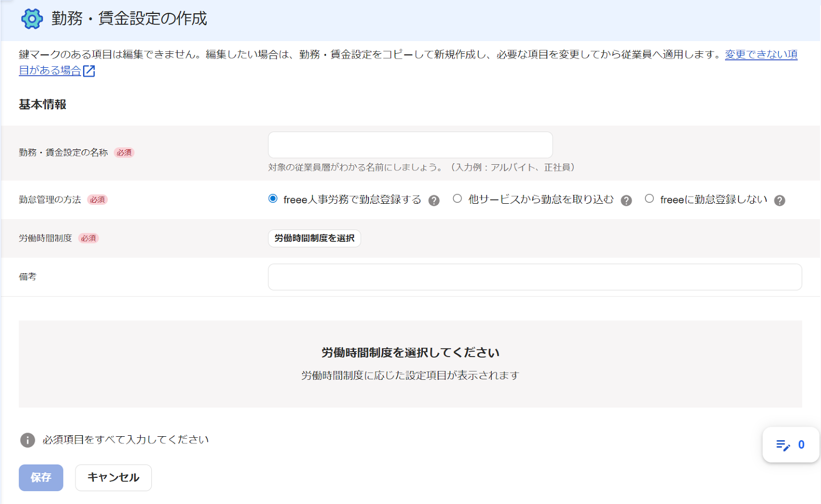Open help icon for freeeに勤怠登録しない
821x504 pixels.
[x=779, y=200]
